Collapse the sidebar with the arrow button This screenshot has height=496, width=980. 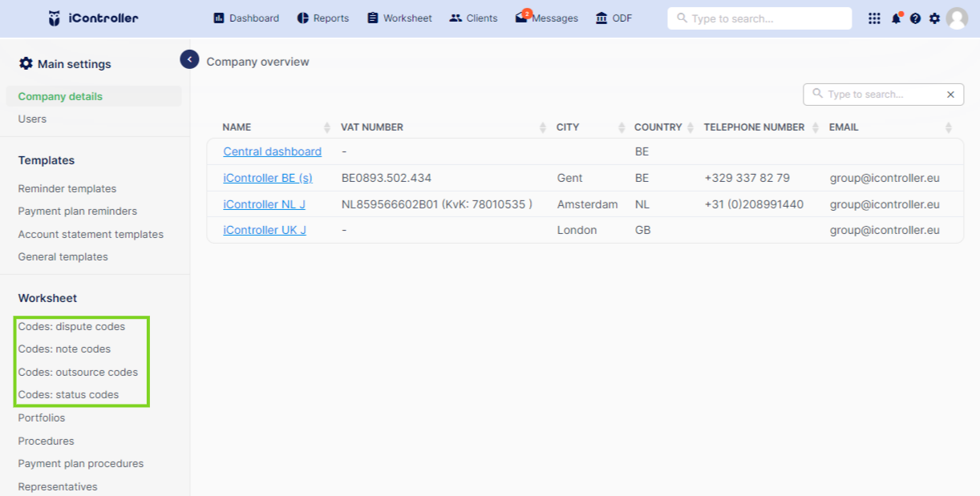[x=189, y=58]
